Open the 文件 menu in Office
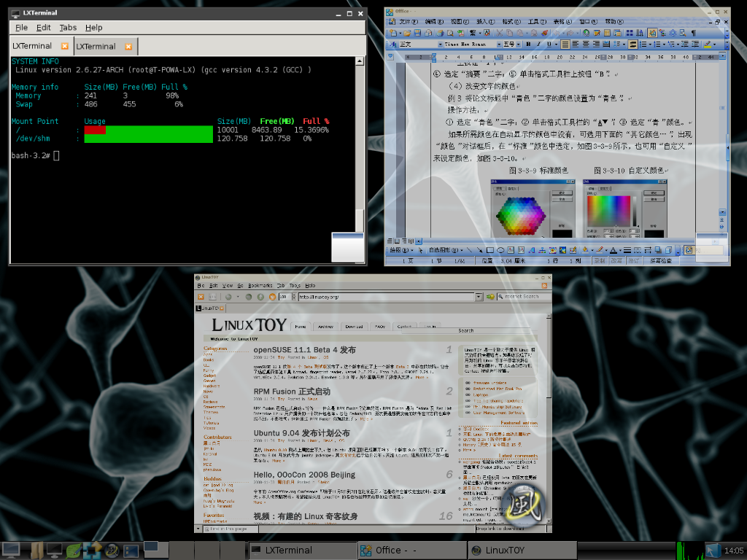747x560 pixels. coord(409,21)
